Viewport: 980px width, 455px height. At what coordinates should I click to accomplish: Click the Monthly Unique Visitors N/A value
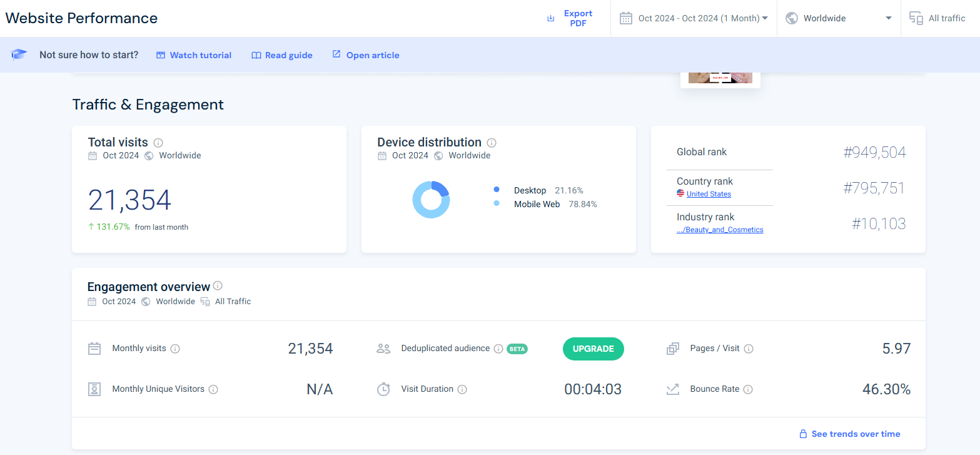pyautogui.click(x=320, y=389)
